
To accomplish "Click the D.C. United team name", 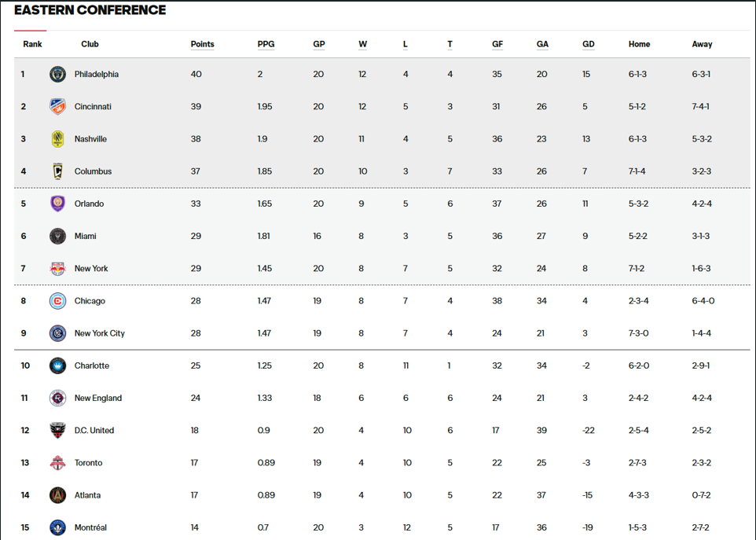I will 94,430.
